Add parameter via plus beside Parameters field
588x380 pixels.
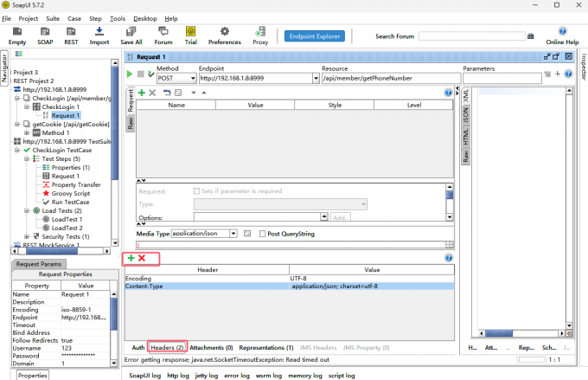558,74
